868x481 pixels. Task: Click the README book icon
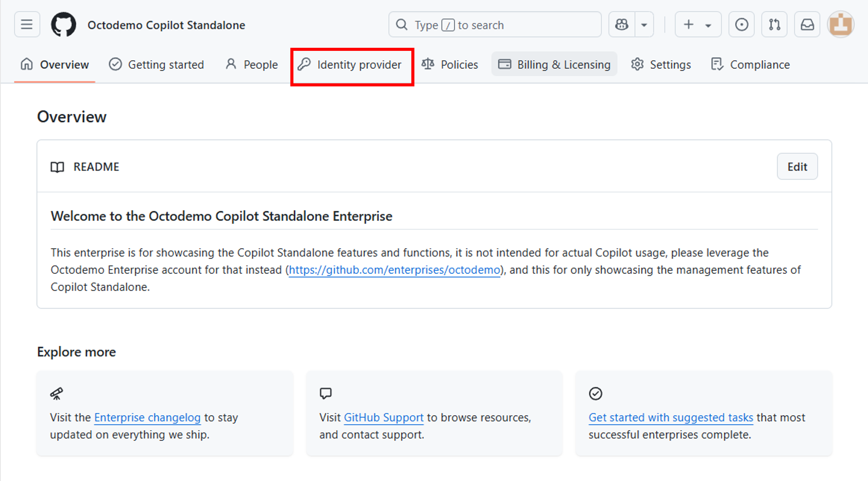tap(57, 167)
